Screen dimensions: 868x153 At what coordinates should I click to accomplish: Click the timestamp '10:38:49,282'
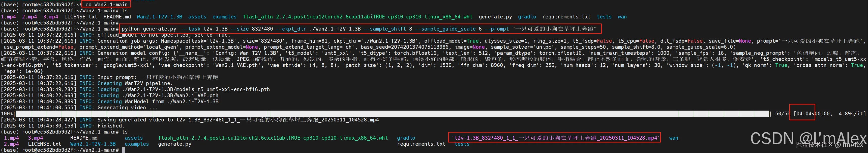click(56, 90)
